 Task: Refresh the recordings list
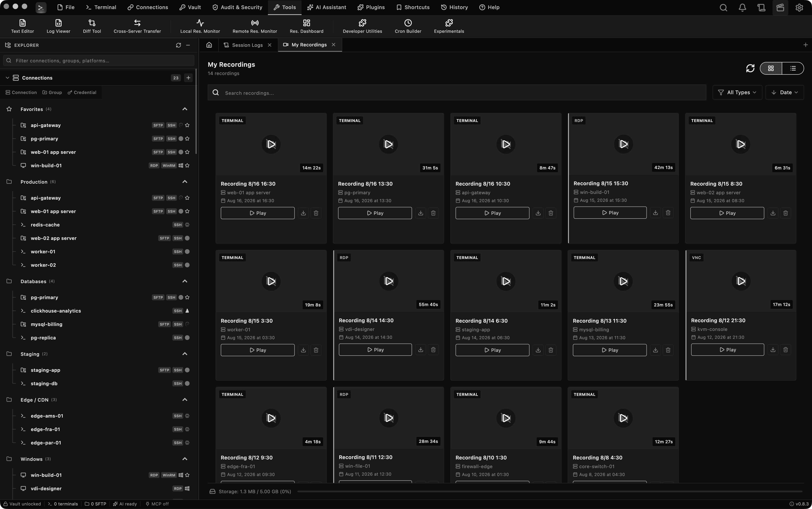coord(750,68)
